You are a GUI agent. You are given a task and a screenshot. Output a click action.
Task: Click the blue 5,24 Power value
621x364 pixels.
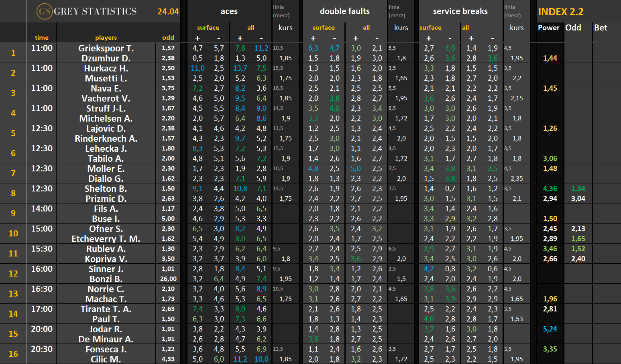(550, 329)
